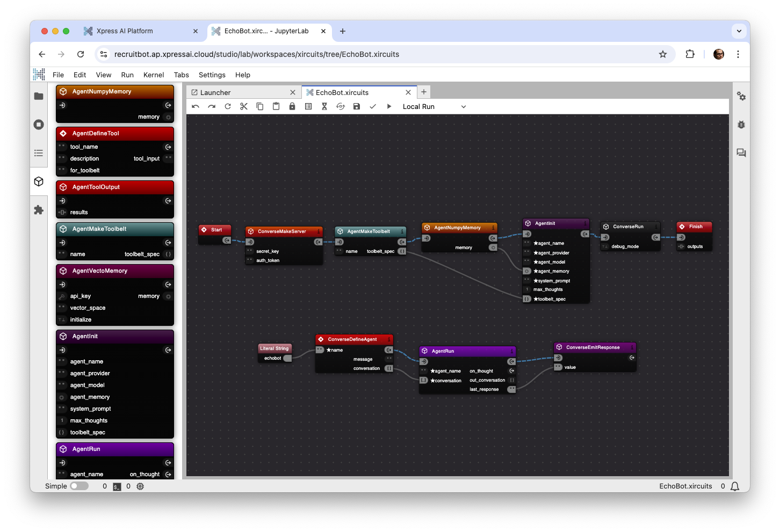This screenshot has width=780, height=532.
Task: Click the canvas AgentMakeToolbelt node header
Action: tap(371, 231)
